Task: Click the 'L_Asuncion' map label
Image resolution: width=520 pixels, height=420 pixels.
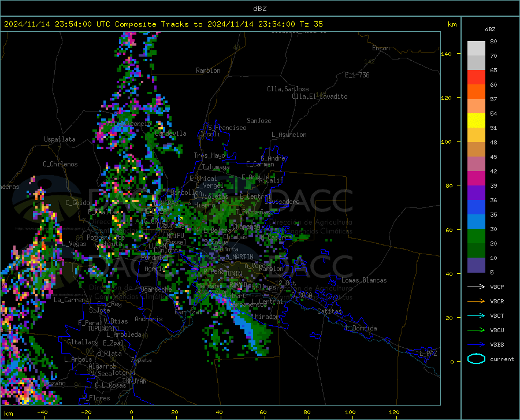Action: [x=289, y=135]
